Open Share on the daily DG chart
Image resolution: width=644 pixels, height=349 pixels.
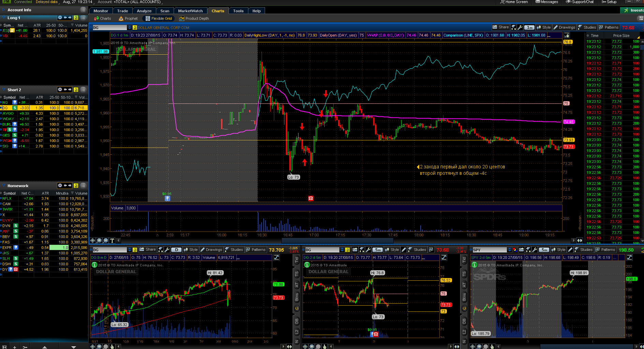click(147, 250)
